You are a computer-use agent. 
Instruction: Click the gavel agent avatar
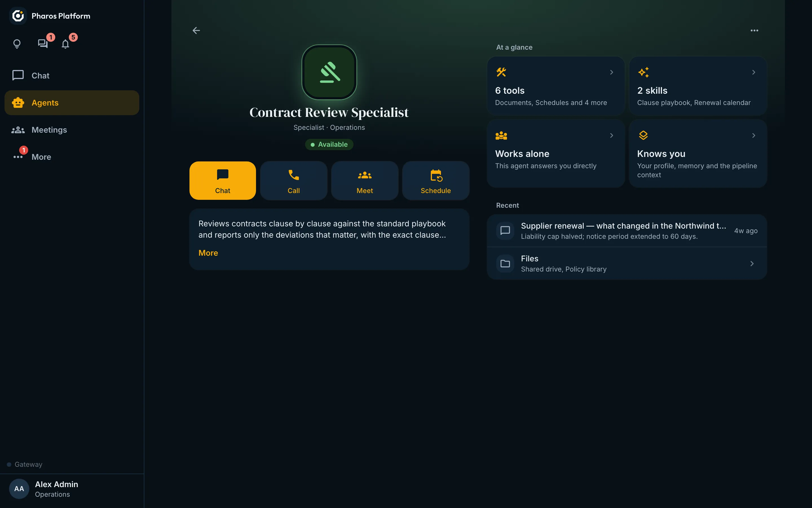[x=329, y=72]
